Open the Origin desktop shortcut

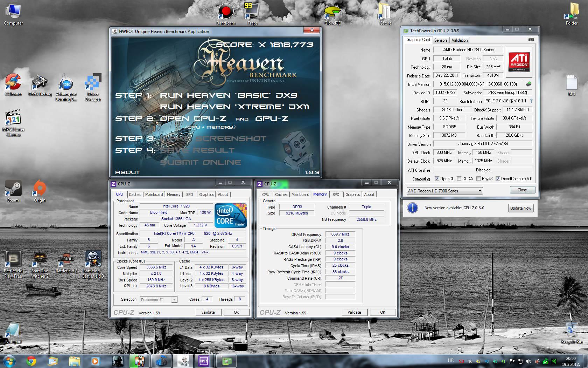[40, 191]
